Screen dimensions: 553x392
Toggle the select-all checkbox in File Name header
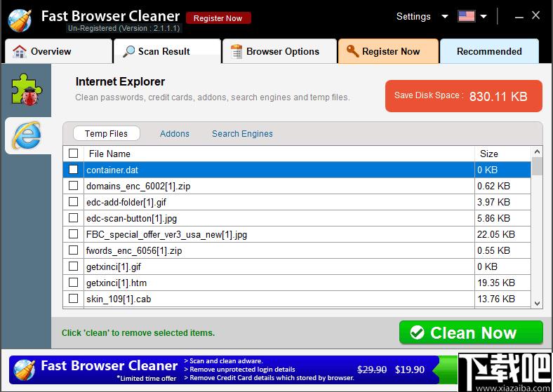74,154
